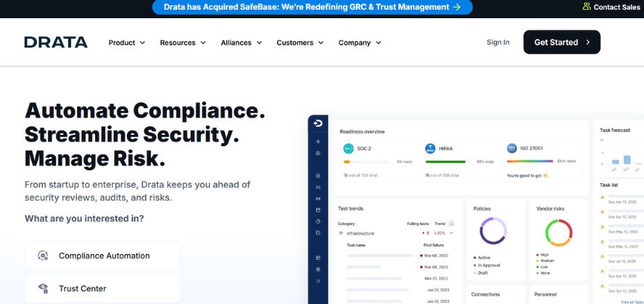Click the "Test trends" heading
This screenshot has height=304, width=644.
coord(351,208)
